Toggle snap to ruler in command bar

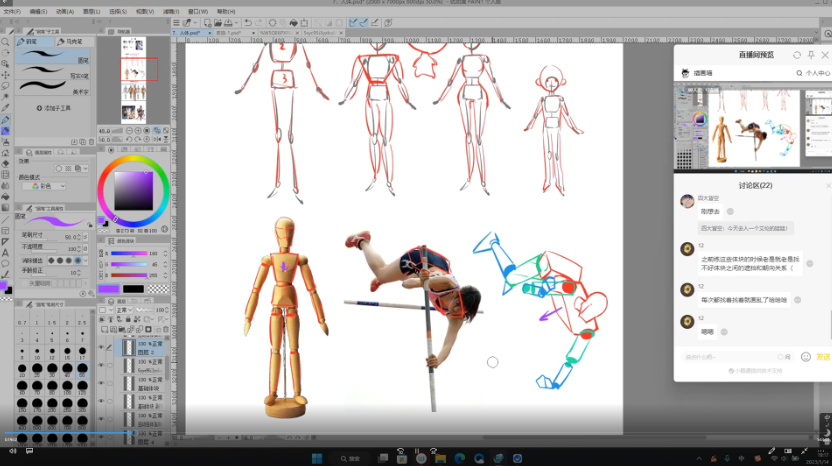point(353,23)
